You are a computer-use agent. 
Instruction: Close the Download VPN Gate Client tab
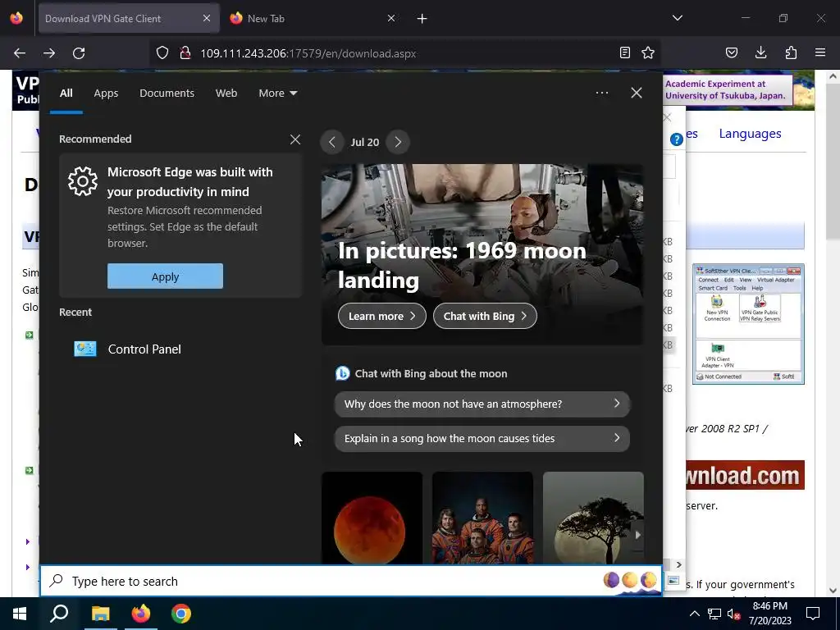click(207, 18)
